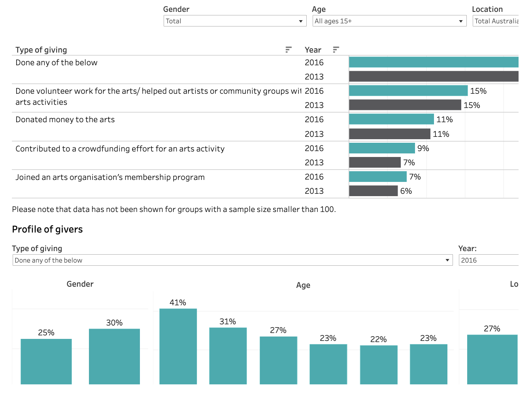Viewport: 532px width, 416px height.
Task: Select the 41% bar in Age chart
Action: pos(178,346)
